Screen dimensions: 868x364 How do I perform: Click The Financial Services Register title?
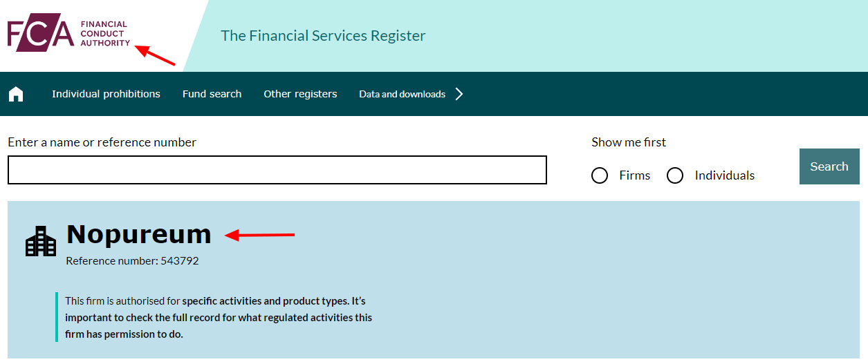coord(323,36)
